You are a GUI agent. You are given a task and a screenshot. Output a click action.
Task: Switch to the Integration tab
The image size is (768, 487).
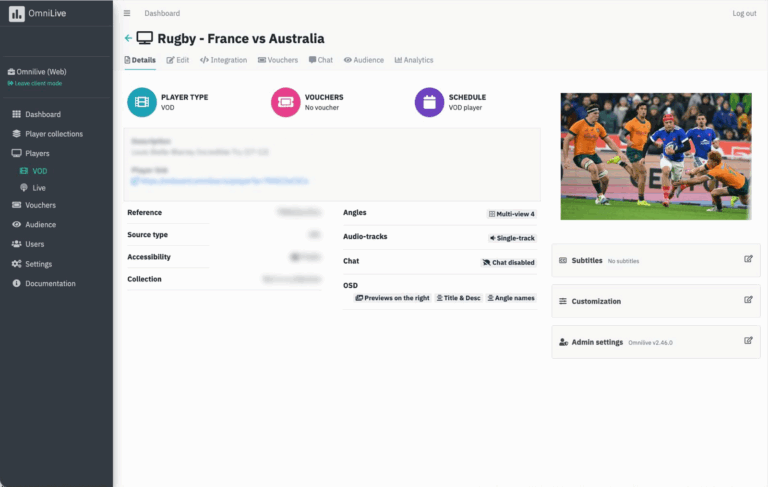coord(223,60)
